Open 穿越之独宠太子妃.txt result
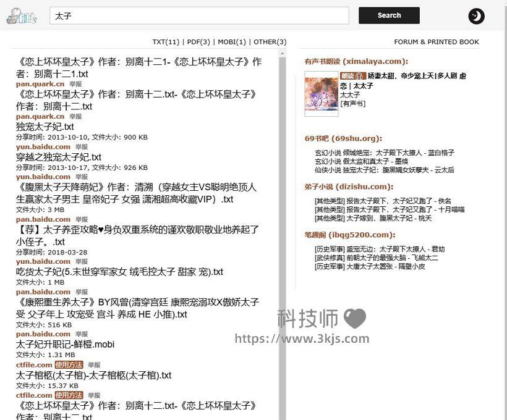This screenshot has height=420, width=507. click(59, 157)
